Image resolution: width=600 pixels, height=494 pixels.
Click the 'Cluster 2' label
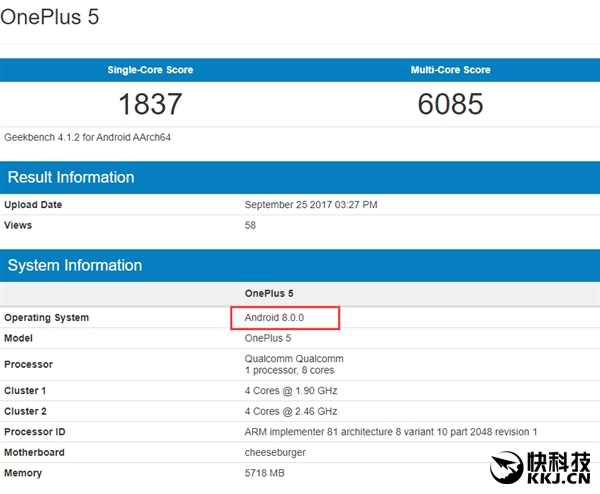point(25,411)
